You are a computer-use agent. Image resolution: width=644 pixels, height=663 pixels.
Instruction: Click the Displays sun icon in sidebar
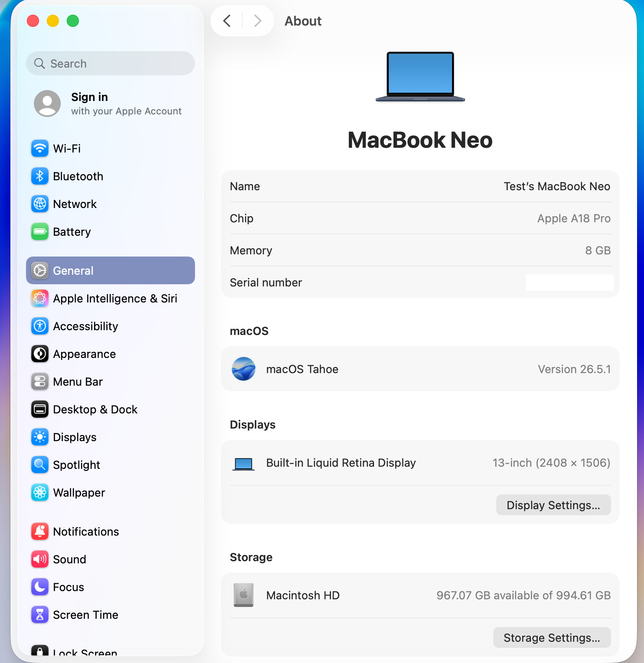(x=40, y=437)
